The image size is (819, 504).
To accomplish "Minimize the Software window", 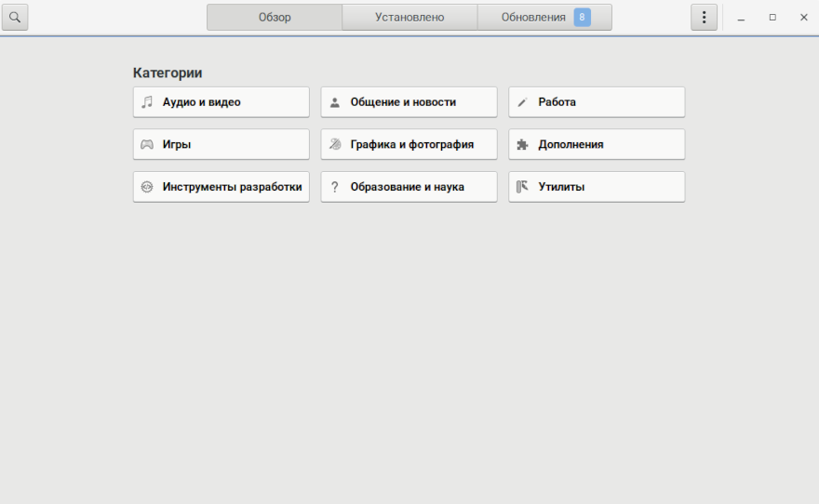I will pos(741,18).
